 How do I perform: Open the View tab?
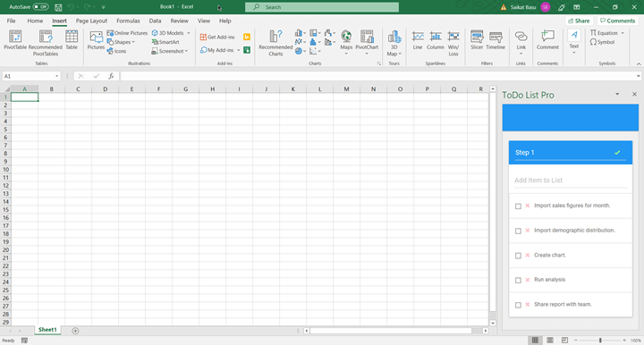(204, 21)
